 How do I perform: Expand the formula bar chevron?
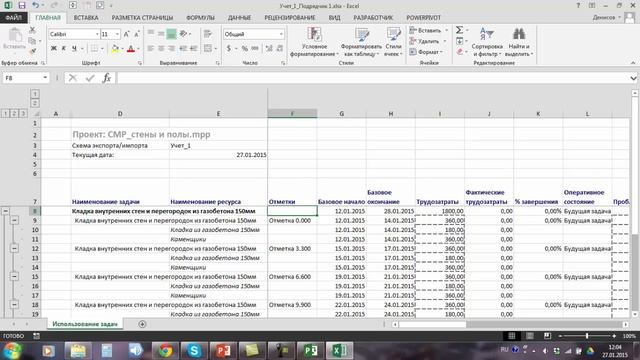[x=633, y=78]
